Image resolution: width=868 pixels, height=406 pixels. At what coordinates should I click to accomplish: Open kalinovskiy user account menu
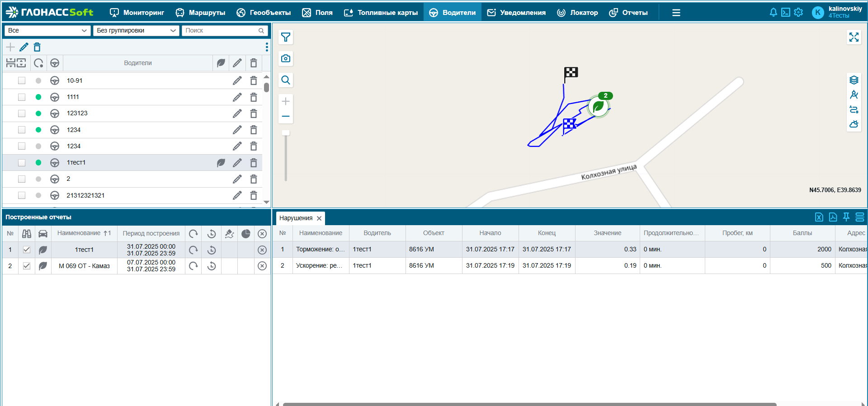coord(837,12)
